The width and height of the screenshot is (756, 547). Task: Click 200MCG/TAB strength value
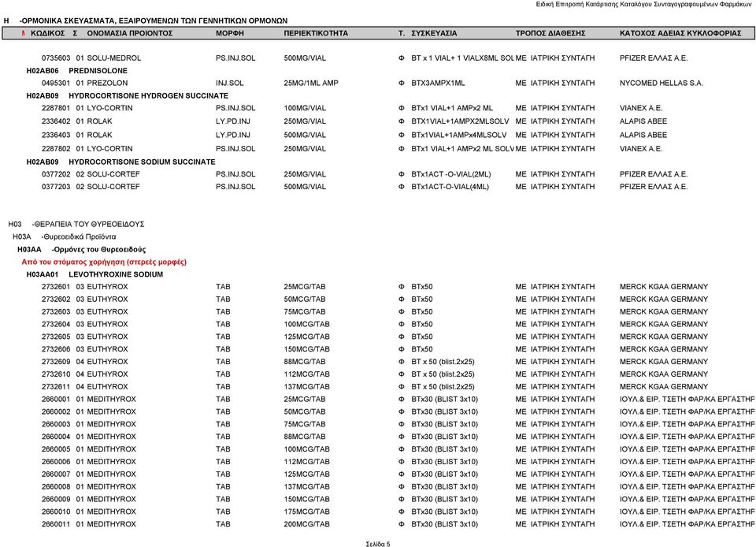[306, 525]
